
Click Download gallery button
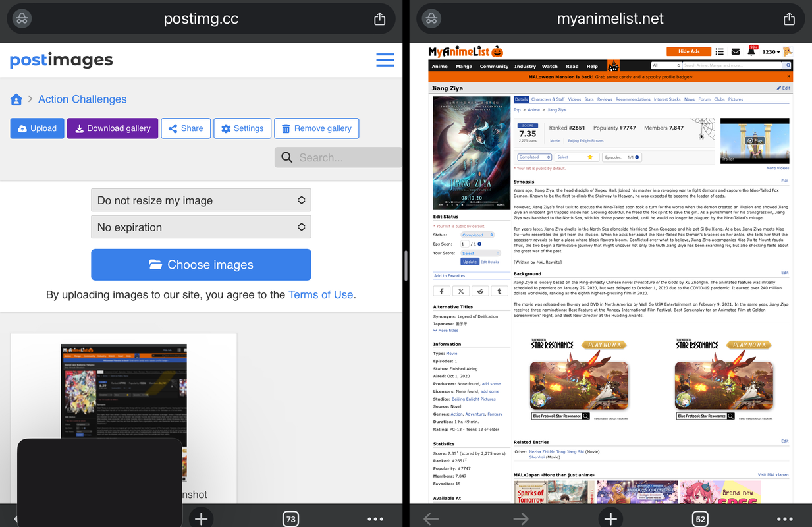point(113,128)
